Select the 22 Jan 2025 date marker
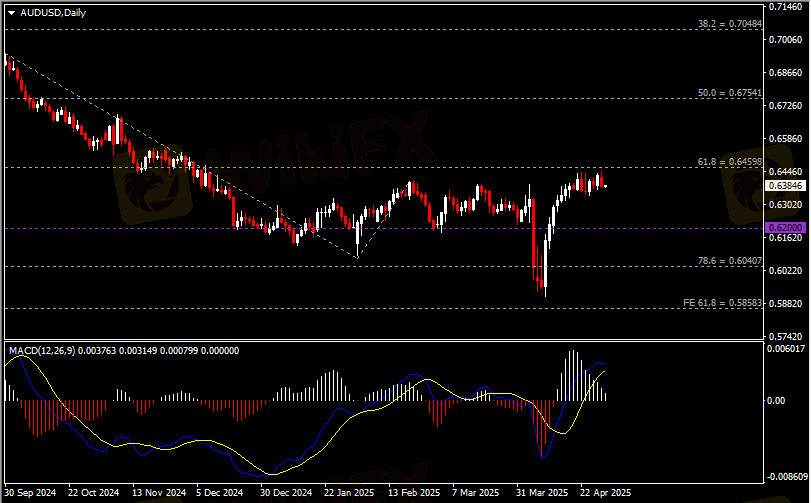This screenshot has width=811, height=503. pyautogui.click(x=350, y=493)
